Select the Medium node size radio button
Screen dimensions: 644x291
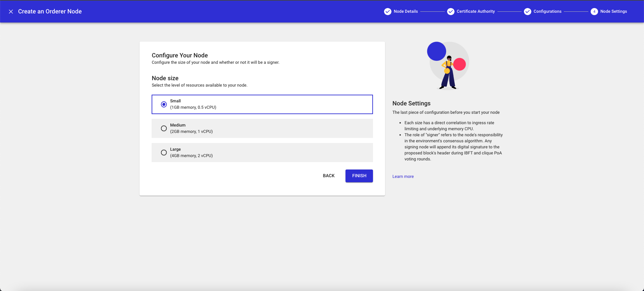coord(164,129)
